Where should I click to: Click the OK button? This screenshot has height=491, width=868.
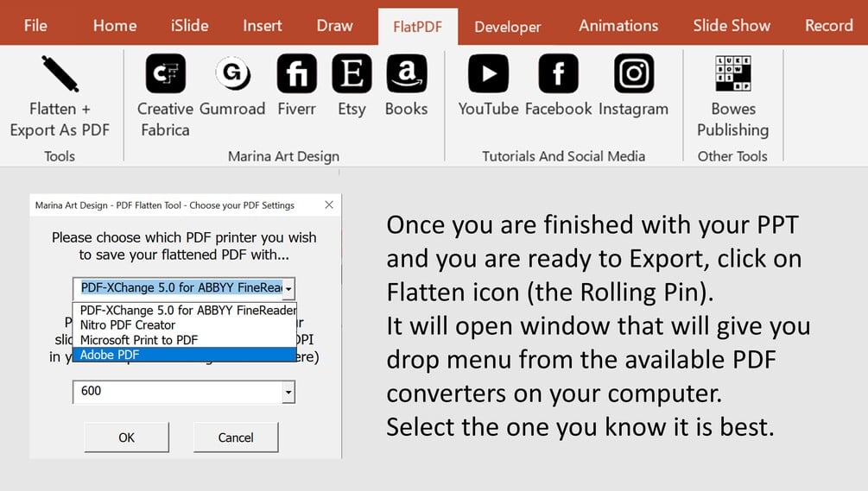pyautogui.click(x=126, y=437)
